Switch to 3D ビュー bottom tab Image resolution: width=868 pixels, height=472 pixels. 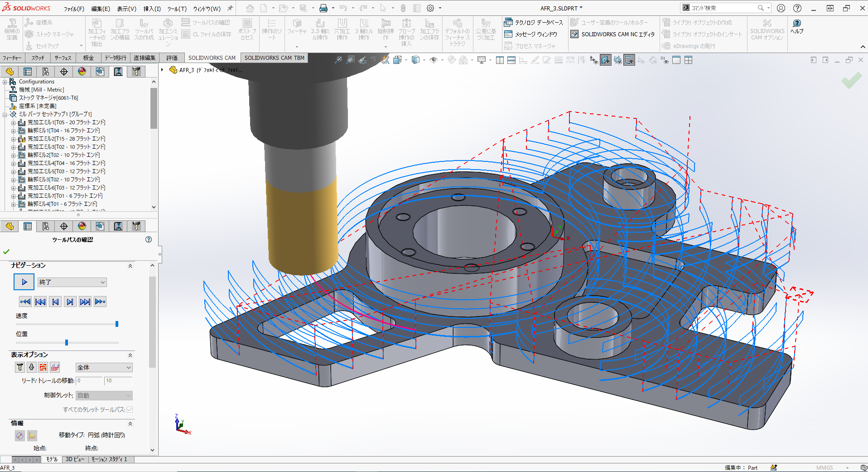click(x=75, y=459)
